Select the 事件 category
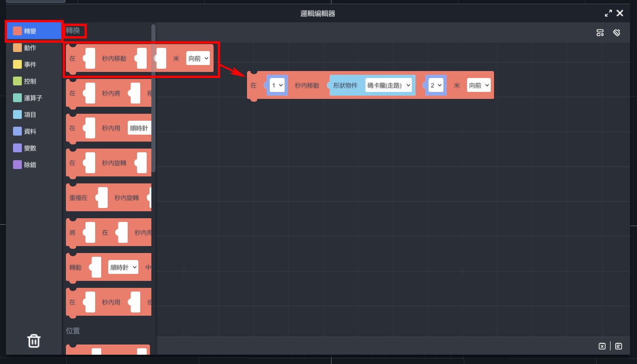 tap(30, 65)
